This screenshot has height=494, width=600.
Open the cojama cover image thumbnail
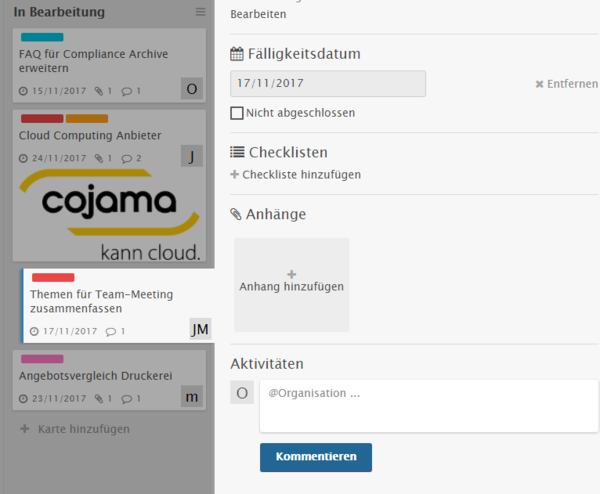pos(109,215)
